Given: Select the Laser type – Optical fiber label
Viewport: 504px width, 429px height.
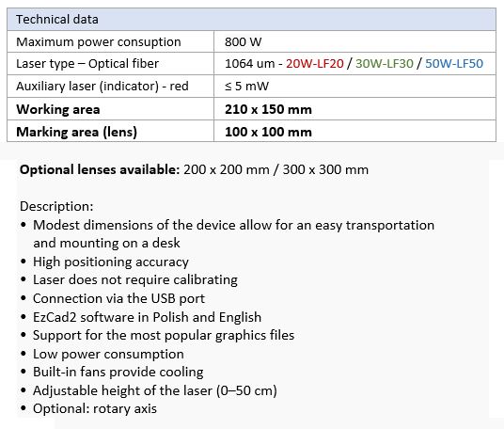Looking at the screenshot, I should point(87,64).
